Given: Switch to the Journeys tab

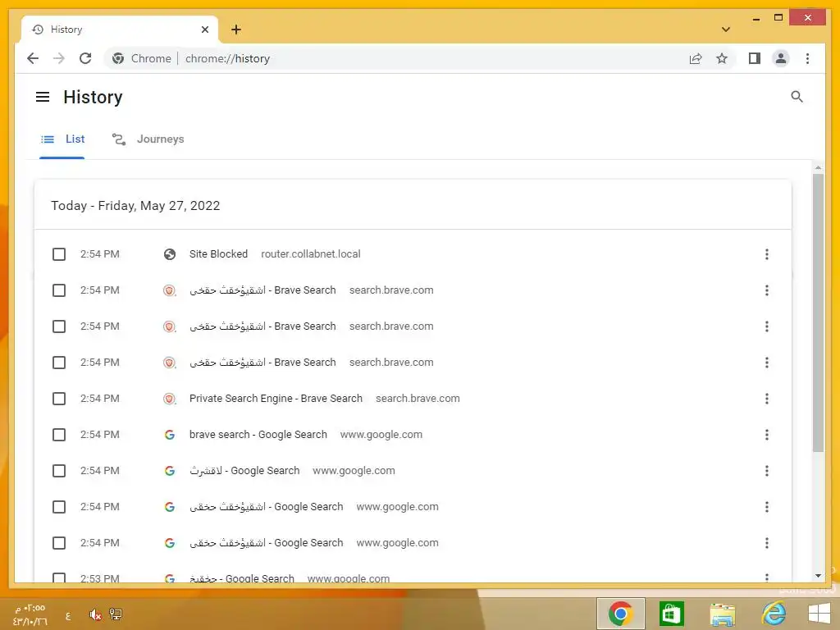Looking at the screenshot, I should click(x=148, y=139).
